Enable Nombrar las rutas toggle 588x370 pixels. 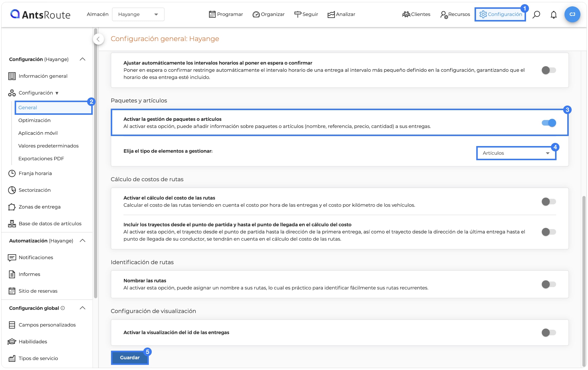548,284
